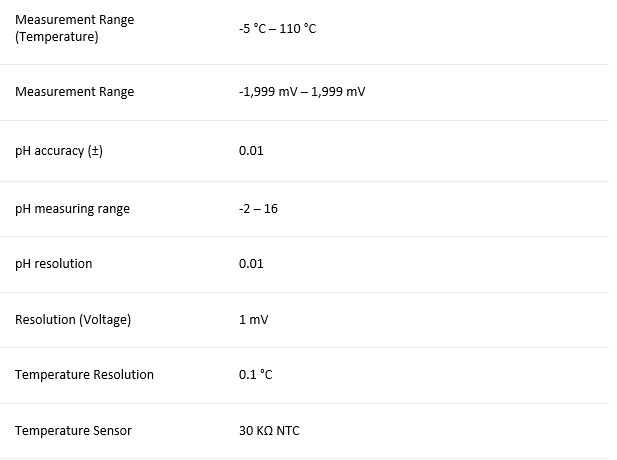The height and width of the screenshot is (460, 617).
Task: Click the pH resolution label
Action: click(53, 264)
